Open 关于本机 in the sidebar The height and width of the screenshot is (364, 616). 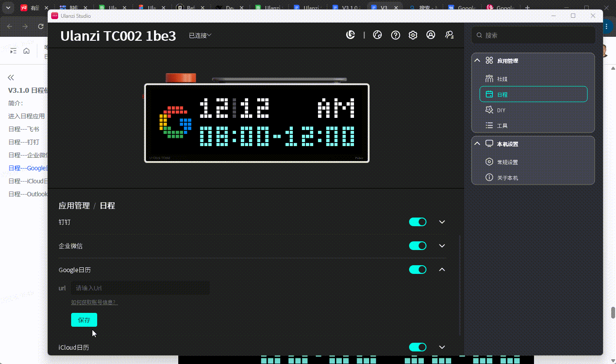(x=533, y=178)
